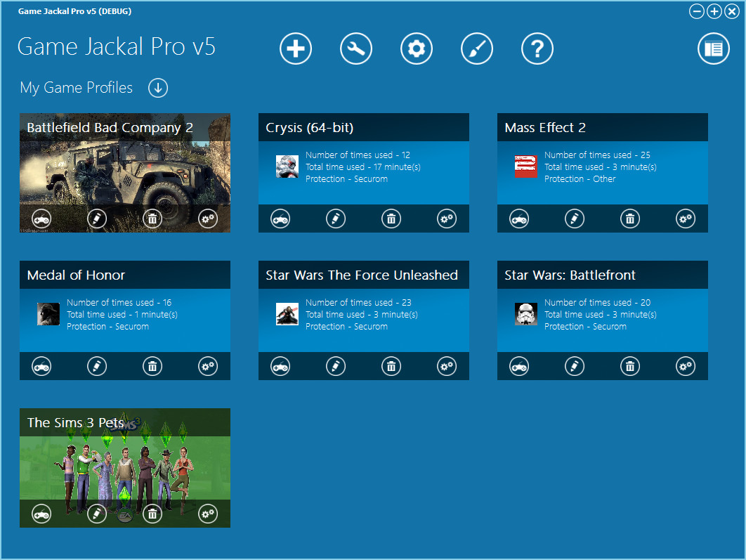Screen dimensions: 746x560
Task: Expand My Game Profiles down-arrow
Action: tap(158, 88)
